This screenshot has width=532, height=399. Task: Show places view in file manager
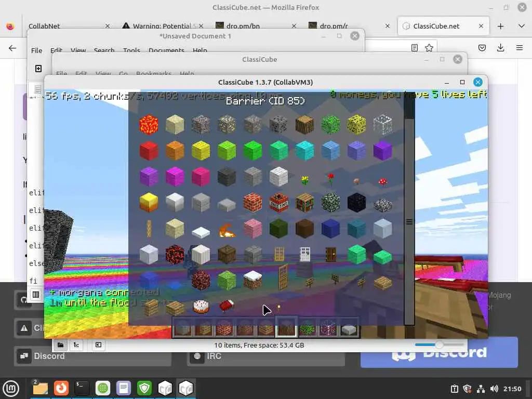coord(60,345)
